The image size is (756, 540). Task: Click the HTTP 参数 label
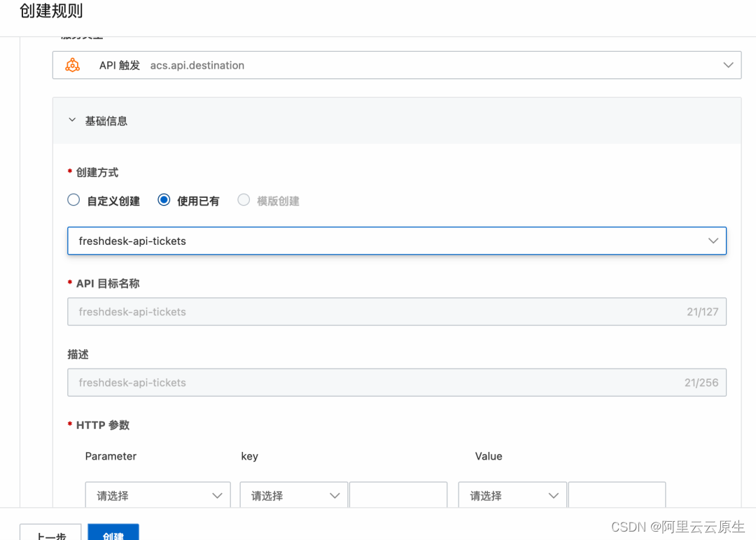click(x=103, y=425)
